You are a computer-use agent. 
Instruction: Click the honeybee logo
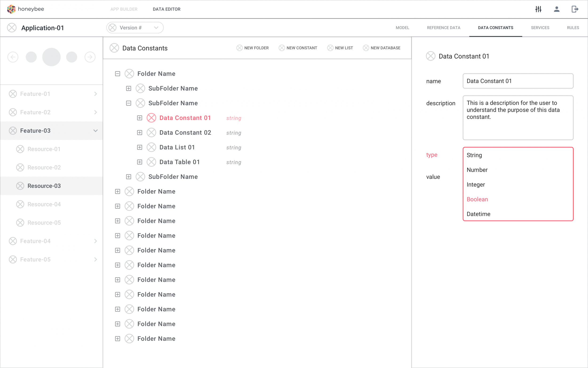[x=26, y=9]
